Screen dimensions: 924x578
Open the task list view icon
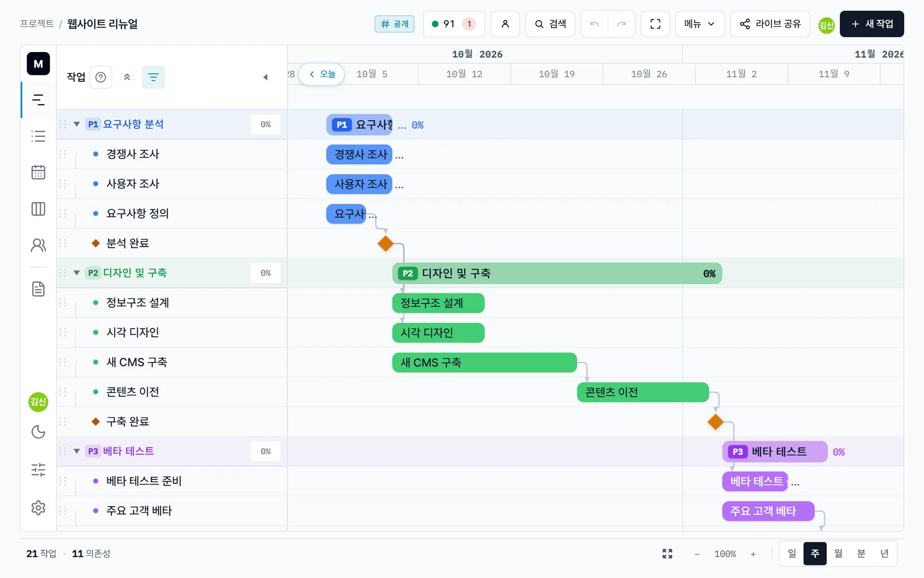coord(38,136)
